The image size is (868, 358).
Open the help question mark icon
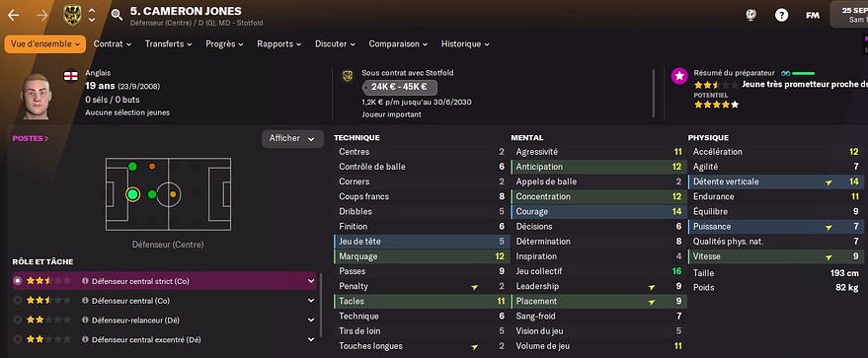pos(781,16)
